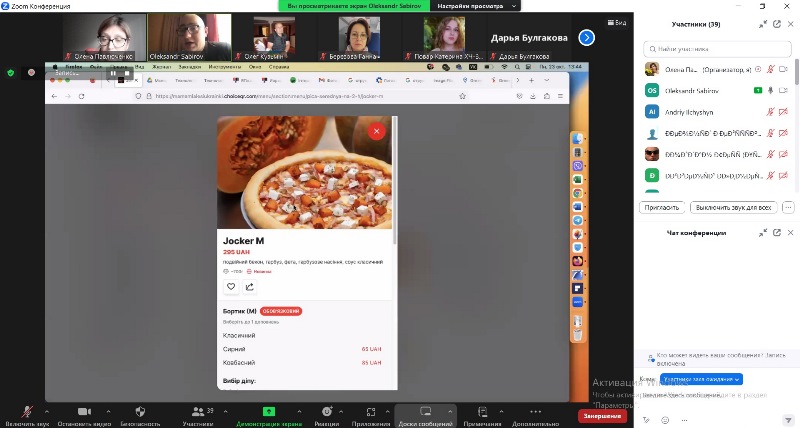Toggle microphone for Oleksandr Sabirov in list
Screen dimensions: 800x428
point(770,90)
